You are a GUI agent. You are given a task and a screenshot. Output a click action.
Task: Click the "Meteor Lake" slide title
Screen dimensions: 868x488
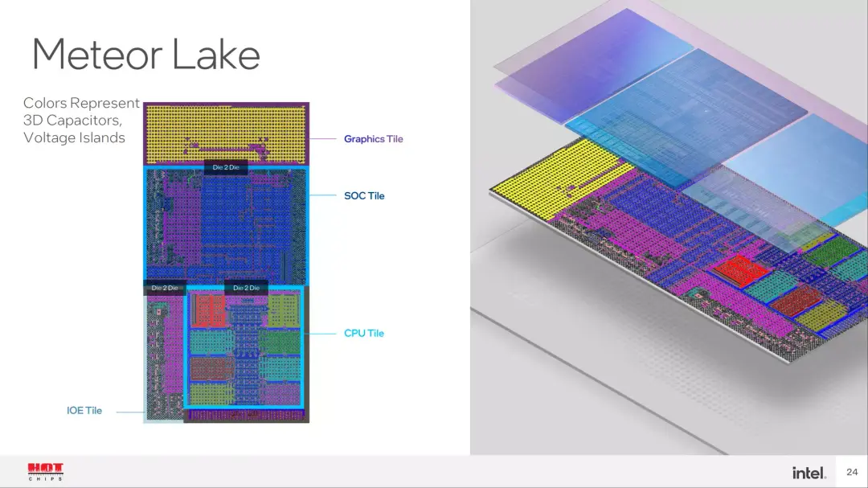pos(146,55)
